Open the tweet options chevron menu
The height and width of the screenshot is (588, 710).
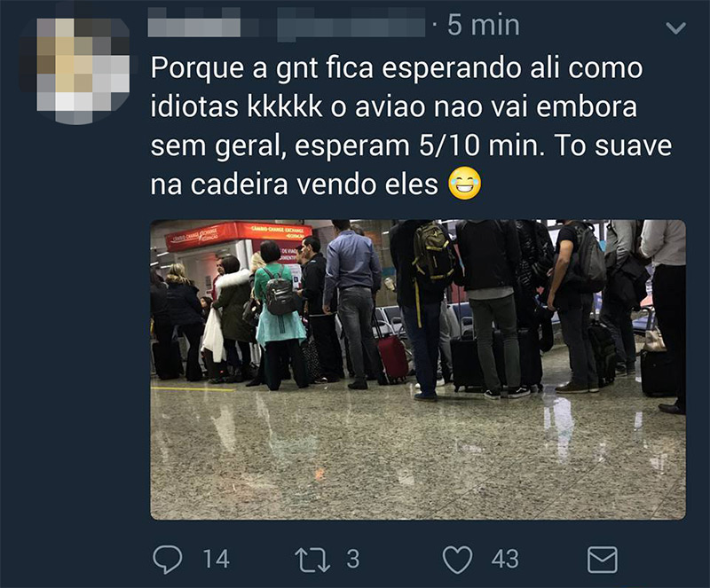[x=676, y=28]
